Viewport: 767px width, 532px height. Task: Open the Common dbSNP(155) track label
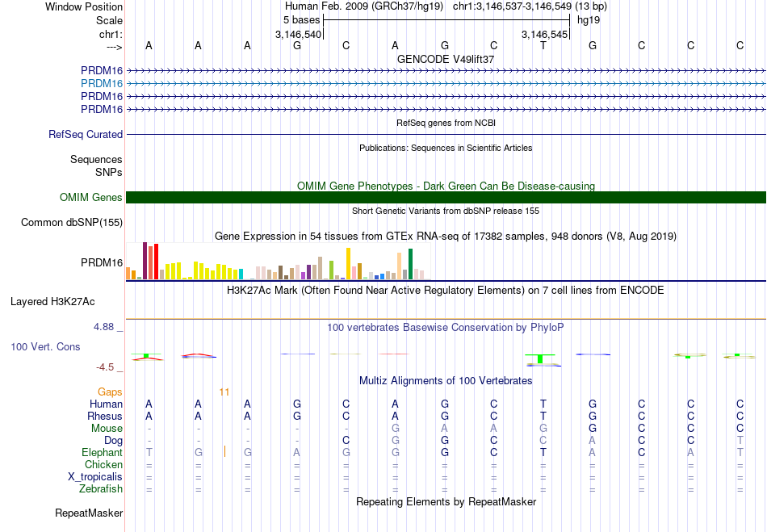tap(72, 223)
